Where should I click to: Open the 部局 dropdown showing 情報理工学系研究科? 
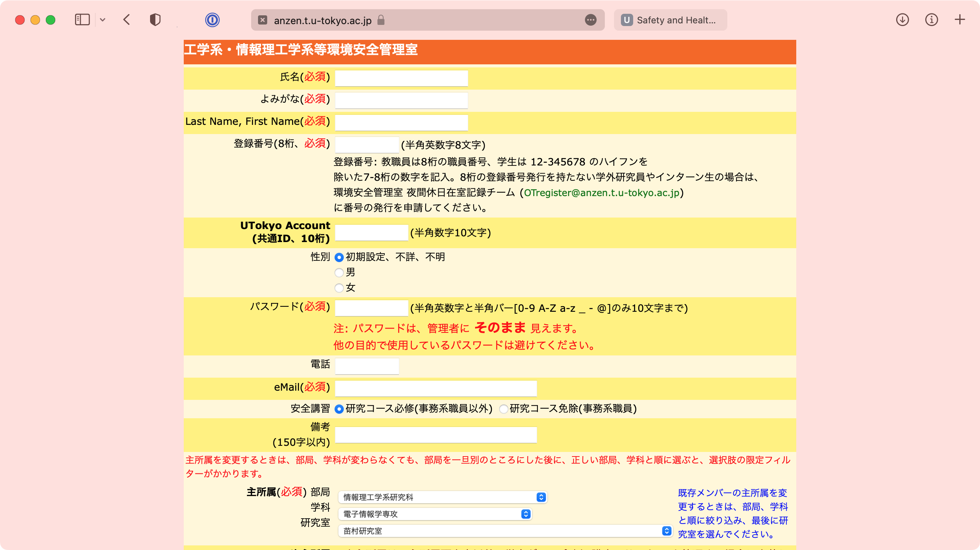click(443, 497)
